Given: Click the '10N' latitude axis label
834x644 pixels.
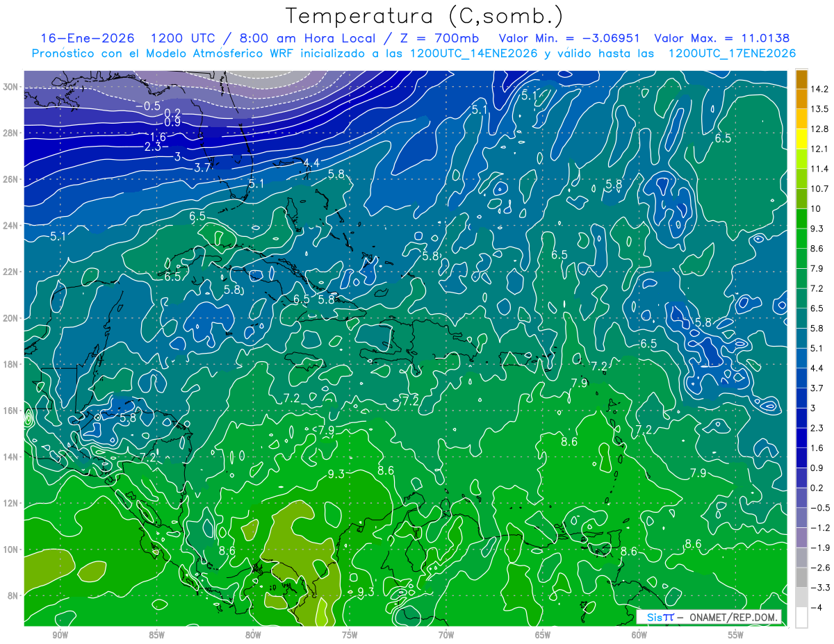Looking at the screenshot, I should 10,550.
